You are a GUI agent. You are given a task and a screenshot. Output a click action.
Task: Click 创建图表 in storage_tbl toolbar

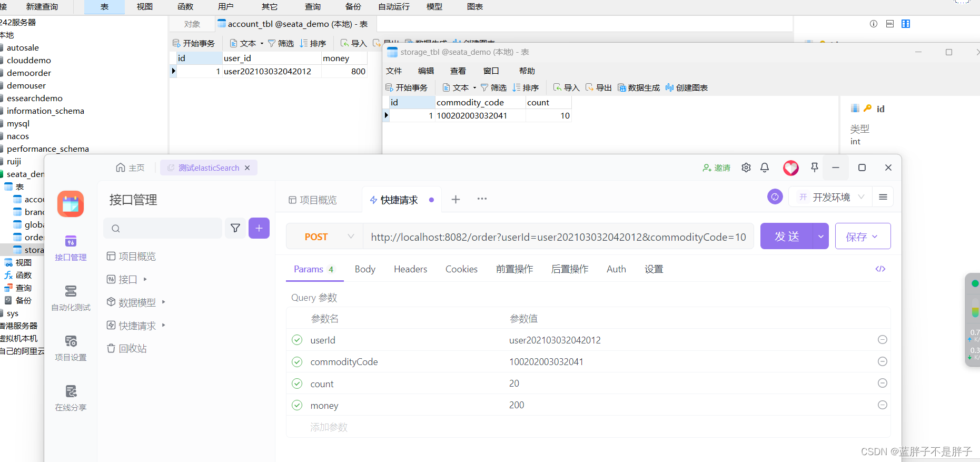[x=687, y=87]
